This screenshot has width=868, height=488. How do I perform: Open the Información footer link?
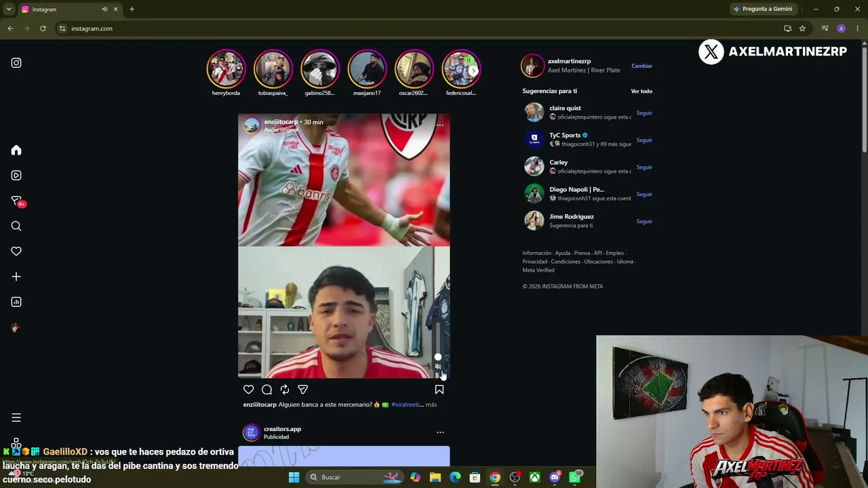(536, 253)
